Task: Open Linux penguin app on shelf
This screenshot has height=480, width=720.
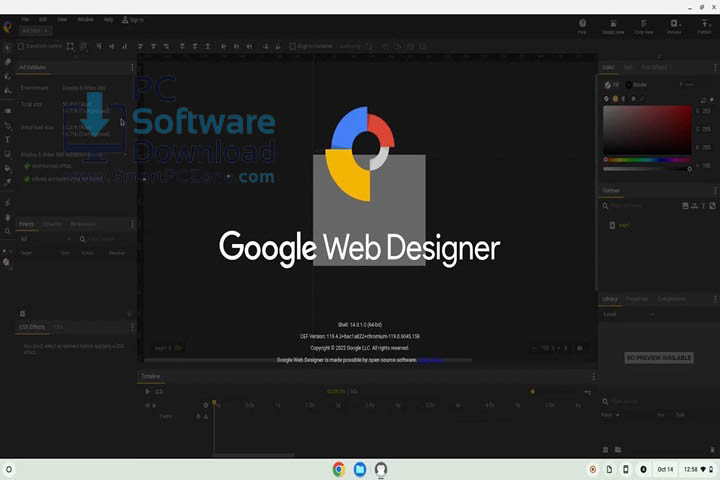Action: (381, 469)
